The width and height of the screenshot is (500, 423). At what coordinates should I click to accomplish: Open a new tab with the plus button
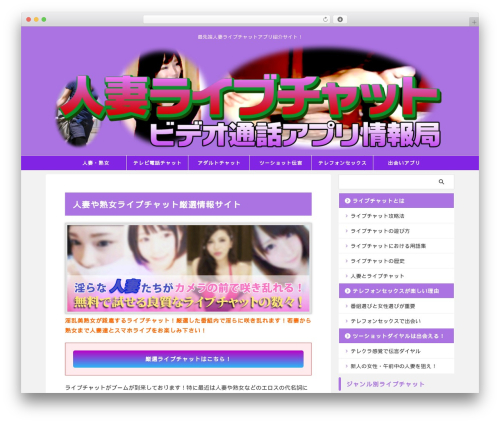tap(474, 22)
